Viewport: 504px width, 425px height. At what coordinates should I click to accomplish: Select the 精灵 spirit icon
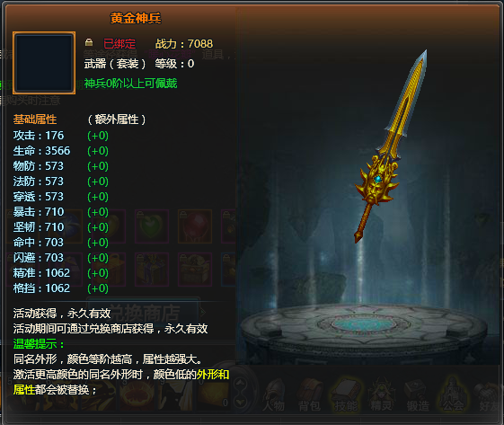tap(382, 396)
